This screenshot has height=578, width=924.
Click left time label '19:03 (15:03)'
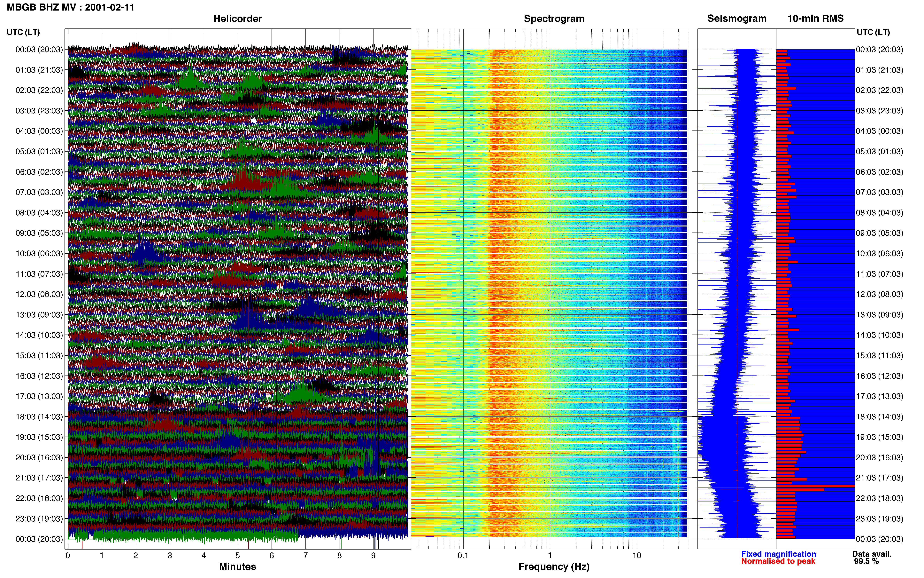tap(39, 437)
